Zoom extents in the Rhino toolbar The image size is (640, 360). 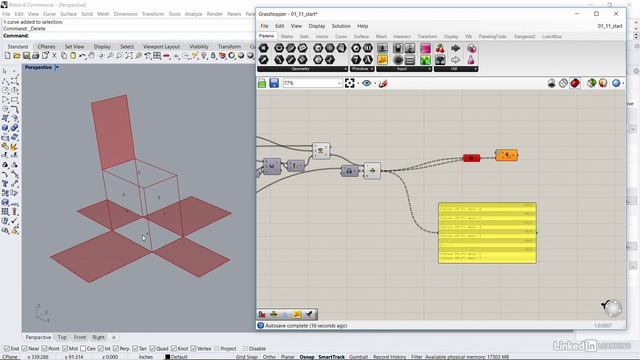(x=129, y=56)
